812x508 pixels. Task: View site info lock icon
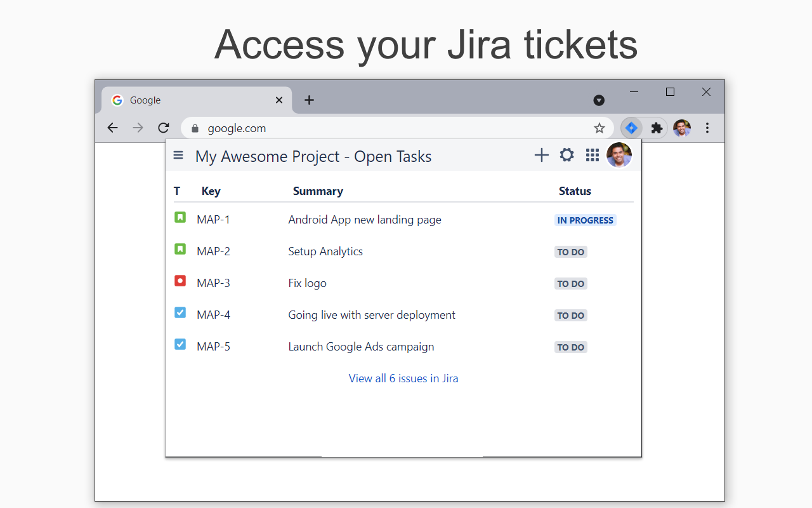point(195,128)
